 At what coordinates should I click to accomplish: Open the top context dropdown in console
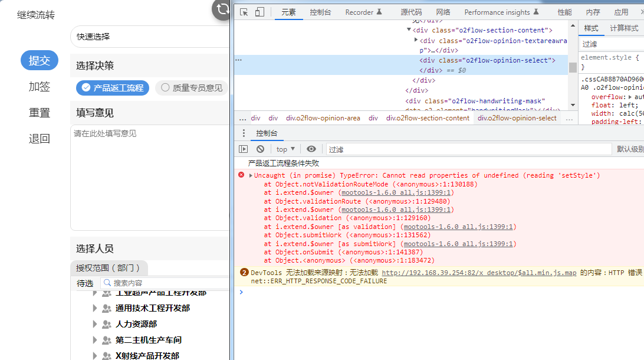click(x=285, y=149)
